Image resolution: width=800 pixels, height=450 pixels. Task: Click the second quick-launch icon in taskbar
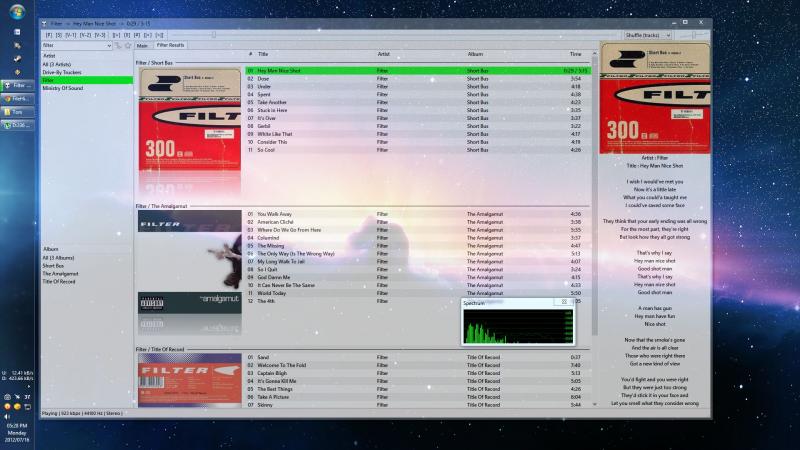(17, 45)
